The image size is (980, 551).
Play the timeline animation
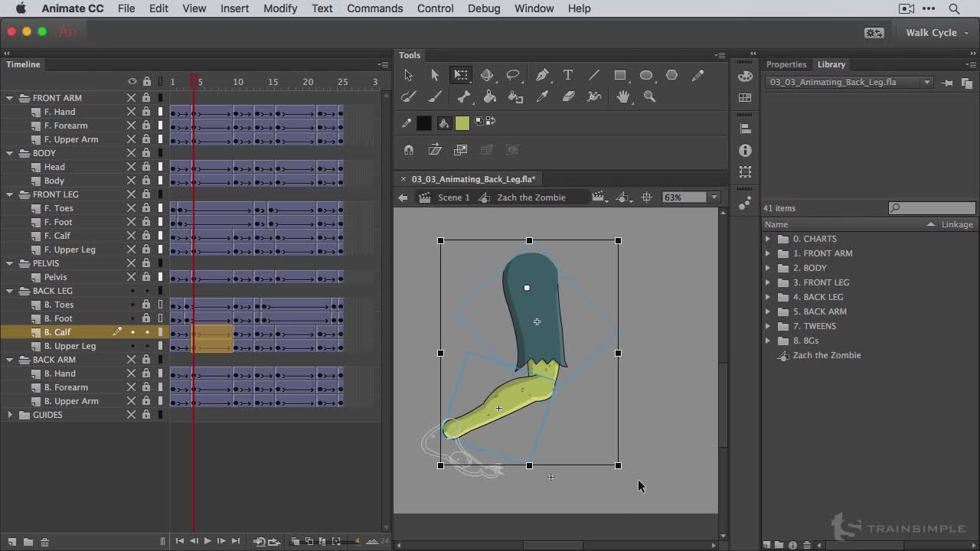point(207,541)
